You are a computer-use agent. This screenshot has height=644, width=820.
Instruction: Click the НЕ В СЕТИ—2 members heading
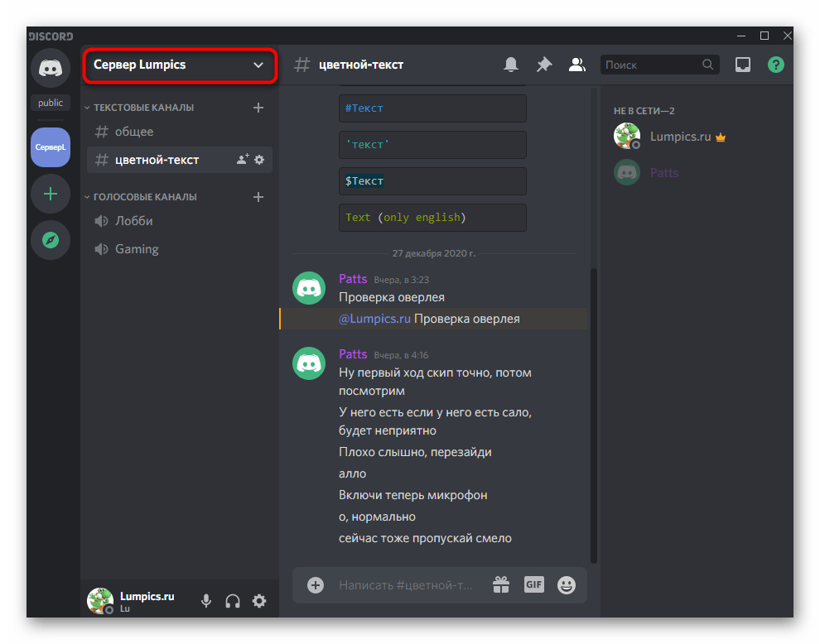pos(644,111)
